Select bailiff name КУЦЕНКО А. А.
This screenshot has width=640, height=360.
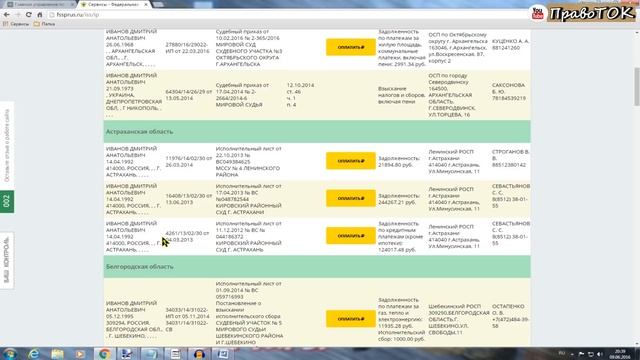tap(510, 41)
